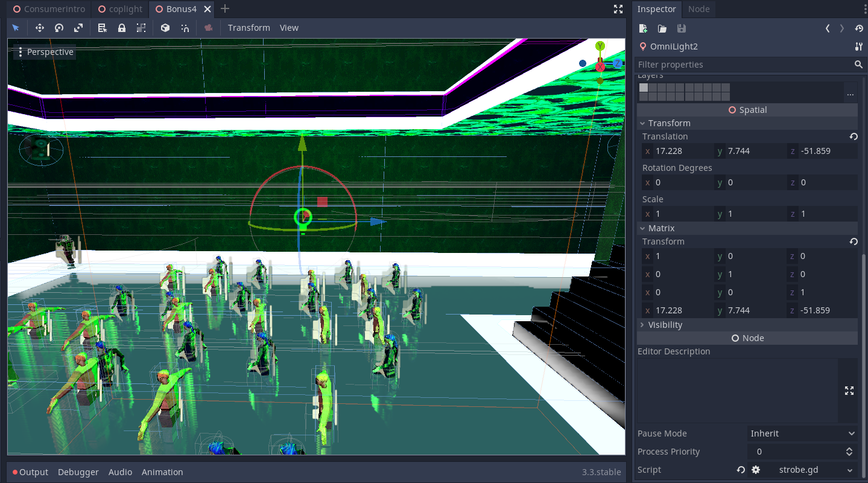Open the list-select objects tool
Viewport: 868px width, 483px height.
coord(103,28)
